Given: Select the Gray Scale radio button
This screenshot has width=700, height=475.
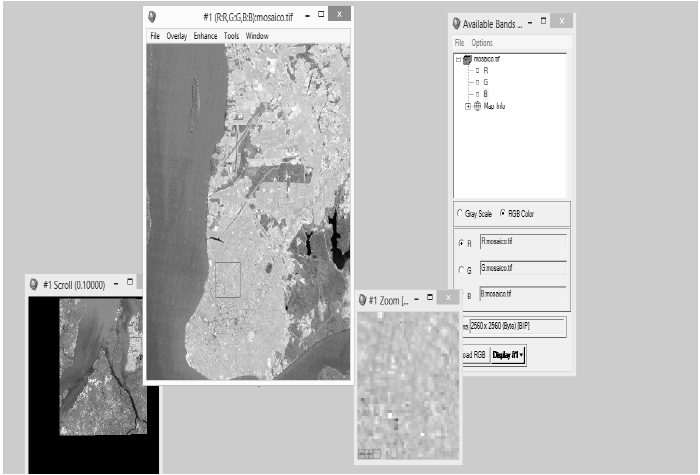Looking at the screenshot, I should [x=459, y=213].
